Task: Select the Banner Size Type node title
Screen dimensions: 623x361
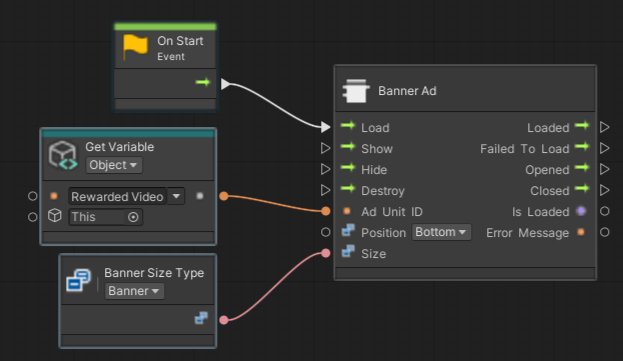Action: click(154, 273)
